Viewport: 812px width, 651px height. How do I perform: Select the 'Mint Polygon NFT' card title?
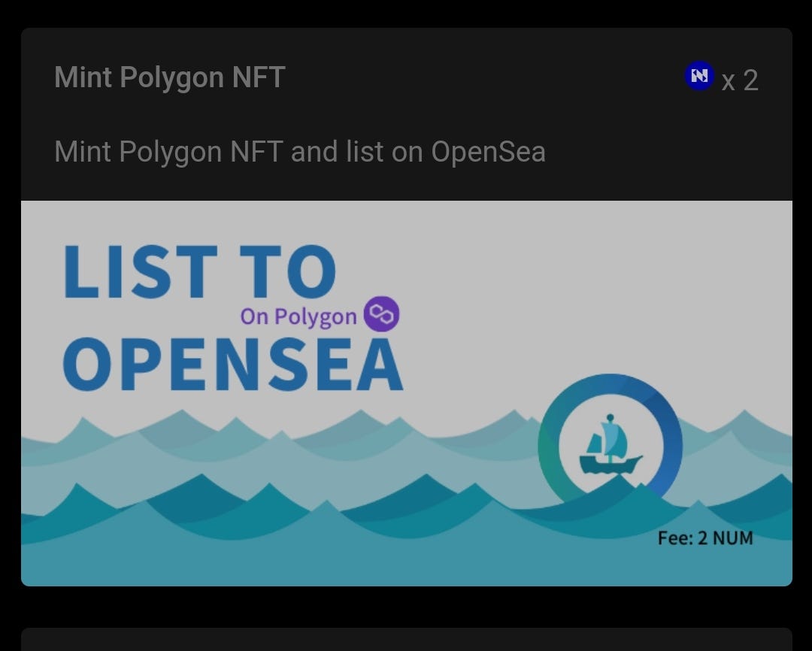(170, 77)
